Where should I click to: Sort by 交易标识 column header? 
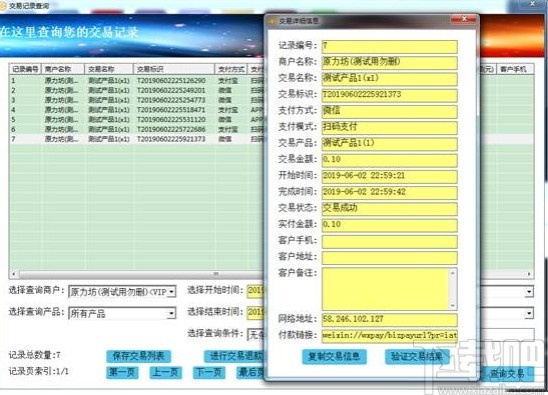(x=174, y=69)
